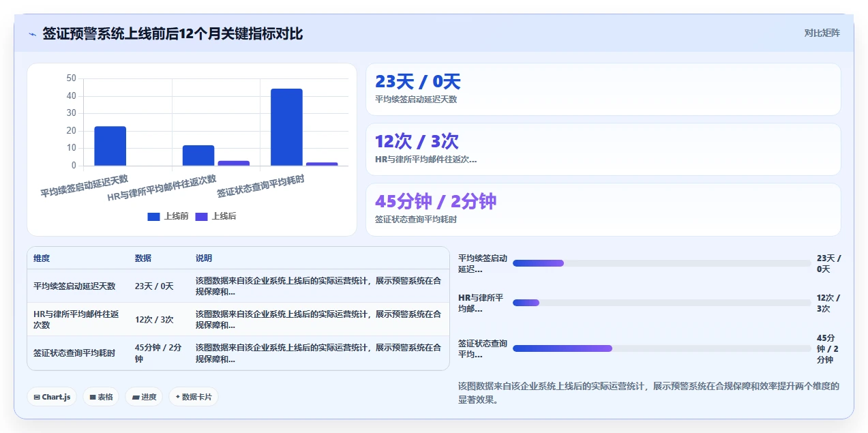
Task: Select the 表格 chip
Action: click(101, 397)
